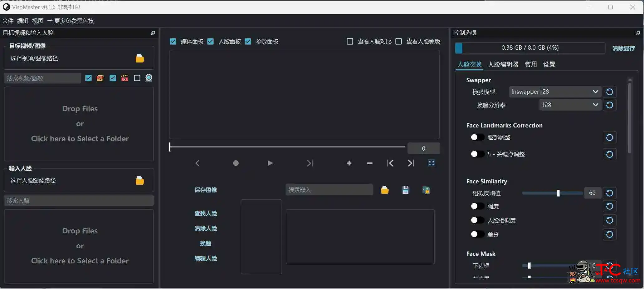The height and width of the screenshot is (289, 644).
Task: Uncheck the 参数面板 checkbox
Action: tap(248, 42)
